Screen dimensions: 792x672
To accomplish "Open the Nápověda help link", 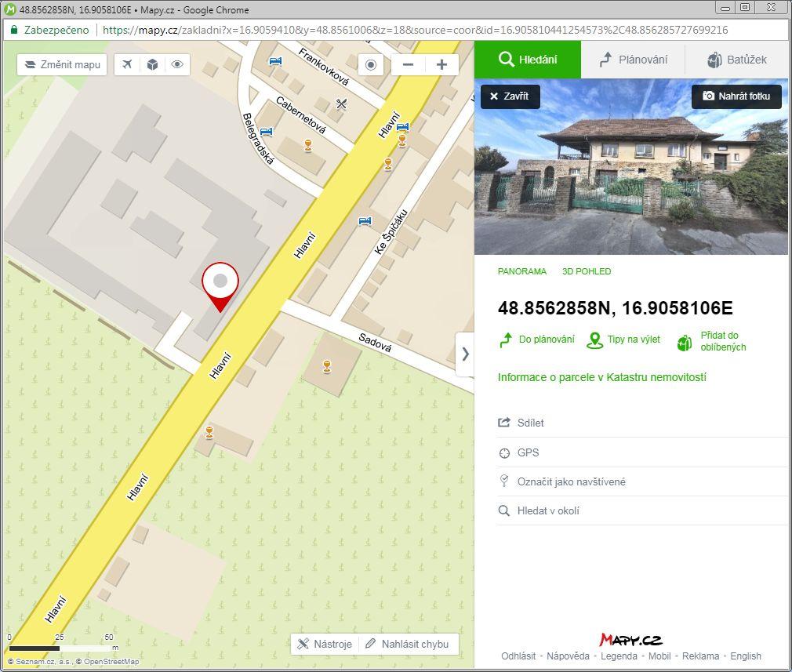I will (568, 656).
